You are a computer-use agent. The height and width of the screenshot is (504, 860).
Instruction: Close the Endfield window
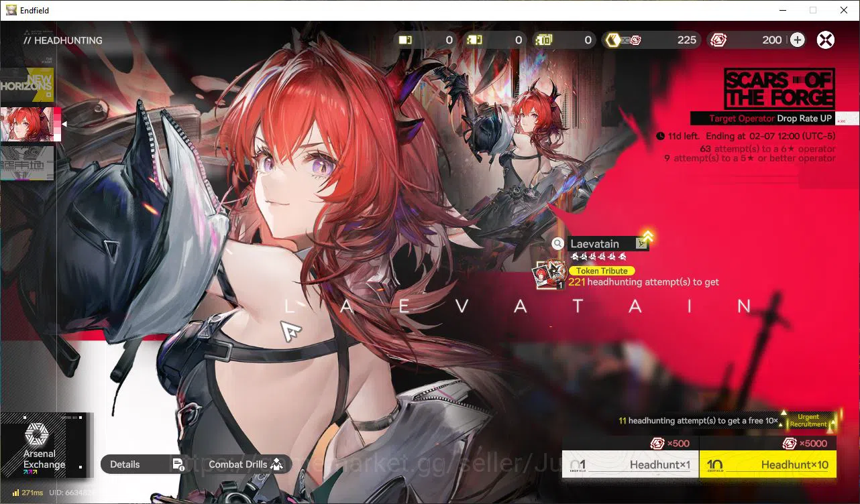point(844,10)
